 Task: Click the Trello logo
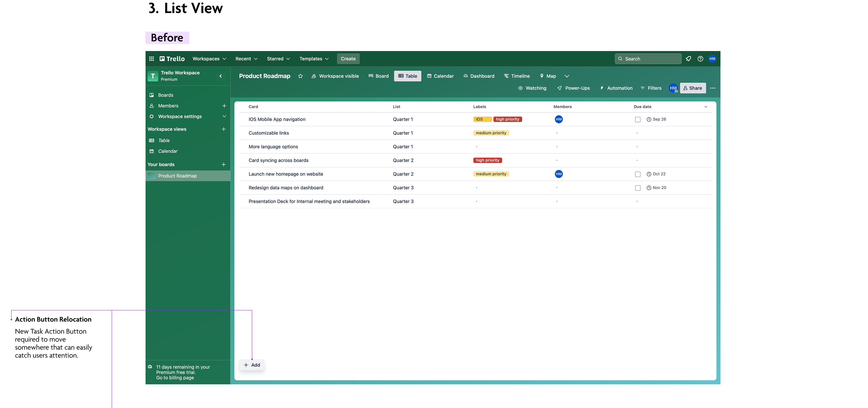click(172, 59)
